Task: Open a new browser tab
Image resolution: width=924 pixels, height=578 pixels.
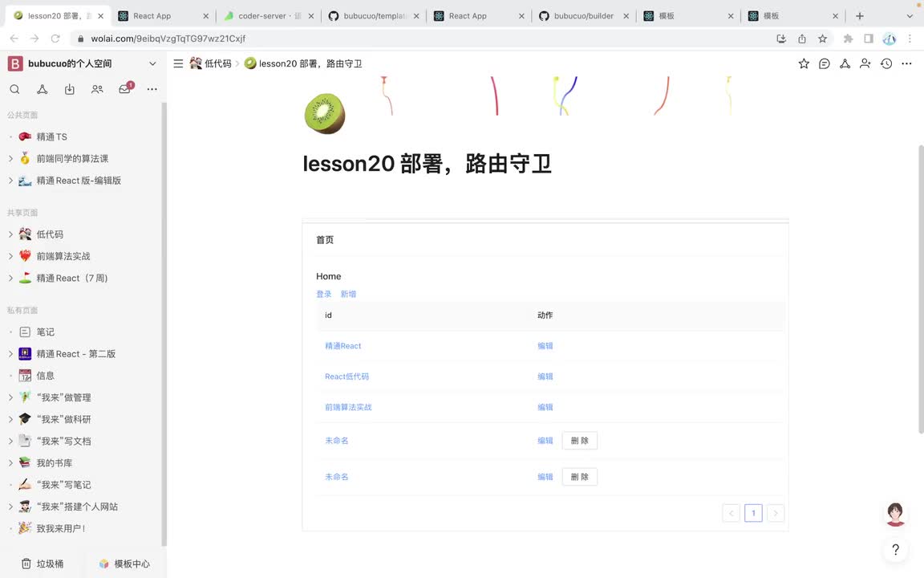Action: (x=860, y=16)
